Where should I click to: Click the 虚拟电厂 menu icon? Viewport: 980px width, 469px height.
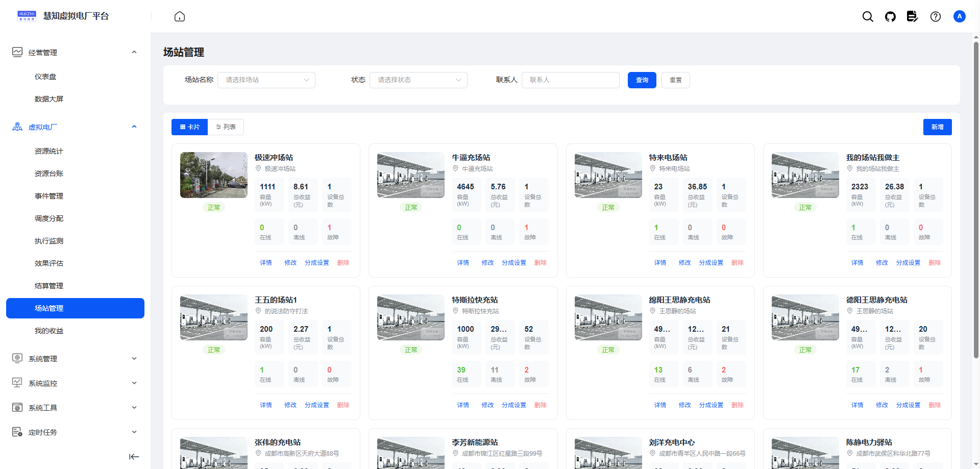click(x=17, y=127)
